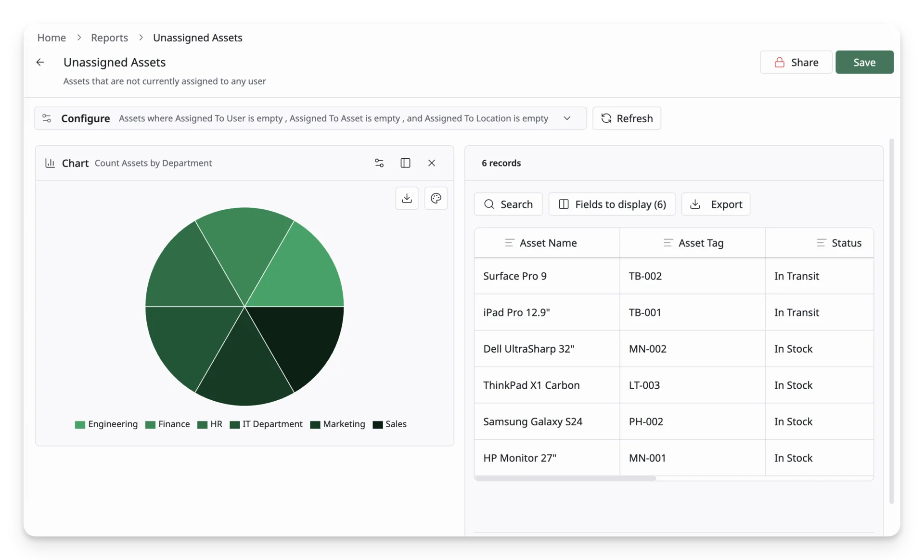Navigate to Home breadcrumb
Viewport: 924px width, 560px height.
click(51, 38)
